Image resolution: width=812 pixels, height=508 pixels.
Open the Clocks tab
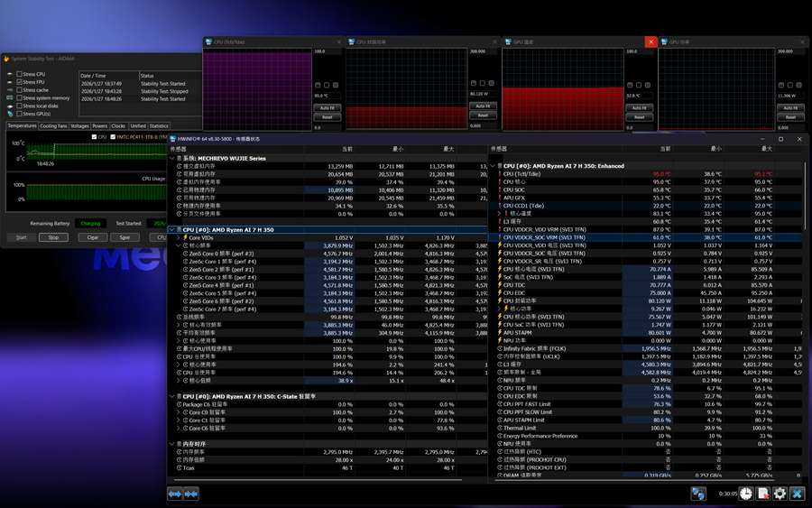point(118,125)
